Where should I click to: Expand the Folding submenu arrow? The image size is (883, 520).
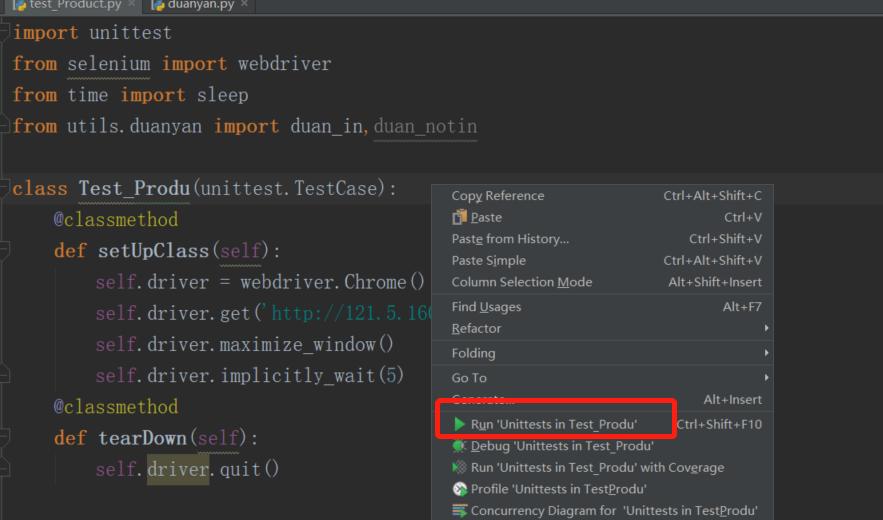[766, 353]
